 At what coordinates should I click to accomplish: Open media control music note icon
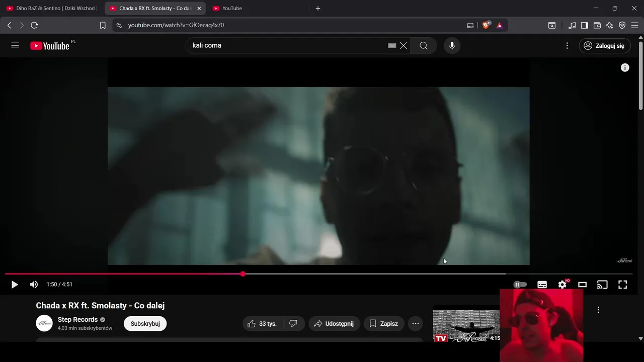[x=572, y=25]
